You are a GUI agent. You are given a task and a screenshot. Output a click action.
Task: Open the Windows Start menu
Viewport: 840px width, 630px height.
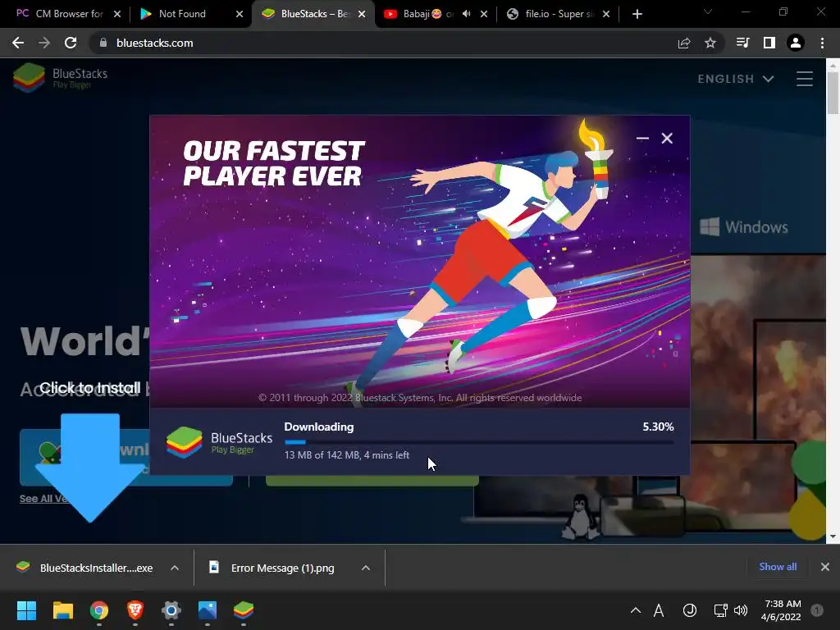tap(26, 610)
